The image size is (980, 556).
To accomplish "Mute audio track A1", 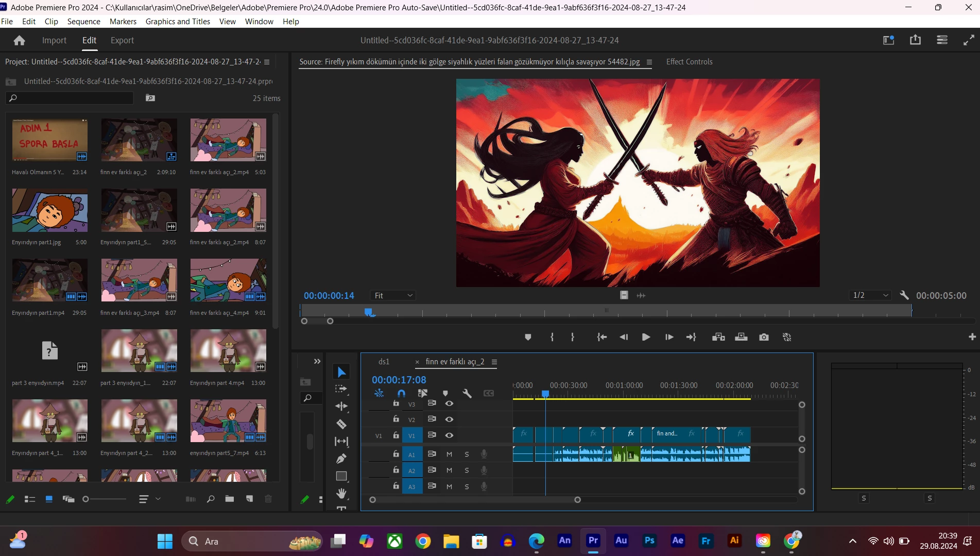I will 449,454.
